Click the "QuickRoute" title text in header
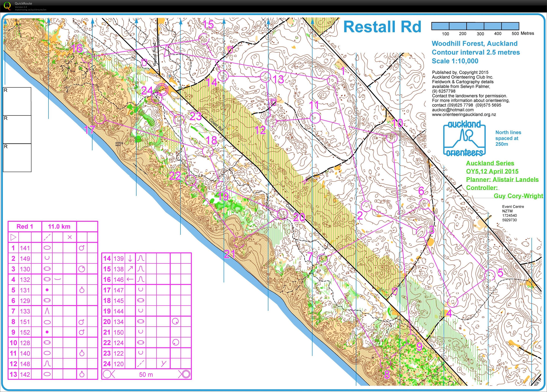Viewport: 547px width, 392px height. [x=23, y=3]
